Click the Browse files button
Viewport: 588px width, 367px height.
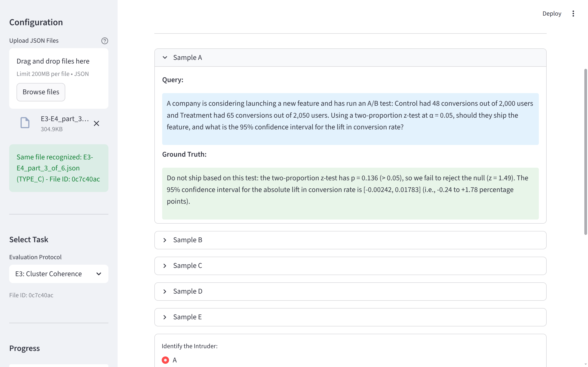pos(41,92)
